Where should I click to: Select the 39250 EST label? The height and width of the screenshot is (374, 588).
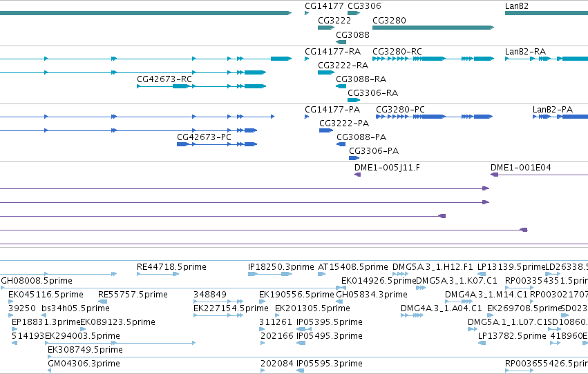21,308
